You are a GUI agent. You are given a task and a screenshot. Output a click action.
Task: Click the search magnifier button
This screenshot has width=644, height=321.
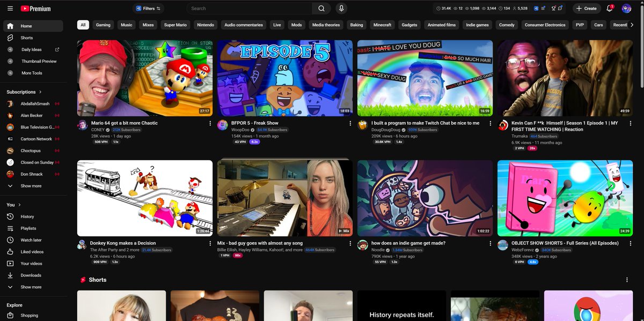tap(321, 9)
